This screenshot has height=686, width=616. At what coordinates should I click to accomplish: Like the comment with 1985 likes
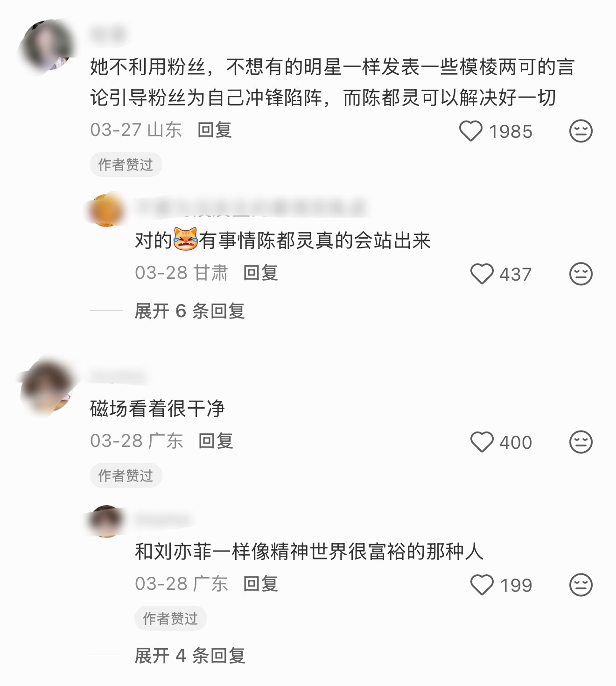click(x=470, y=131)
